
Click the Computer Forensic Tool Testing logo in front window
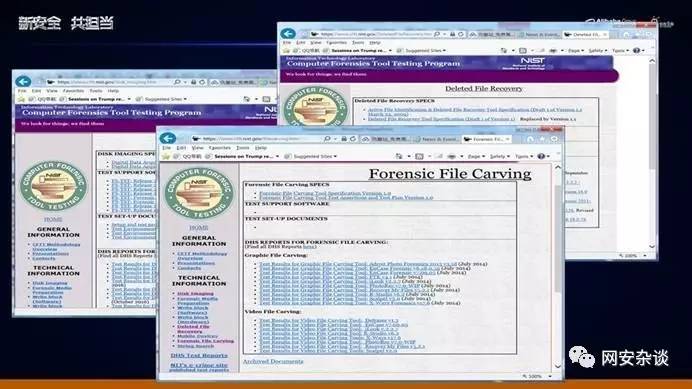pos(199,193)
